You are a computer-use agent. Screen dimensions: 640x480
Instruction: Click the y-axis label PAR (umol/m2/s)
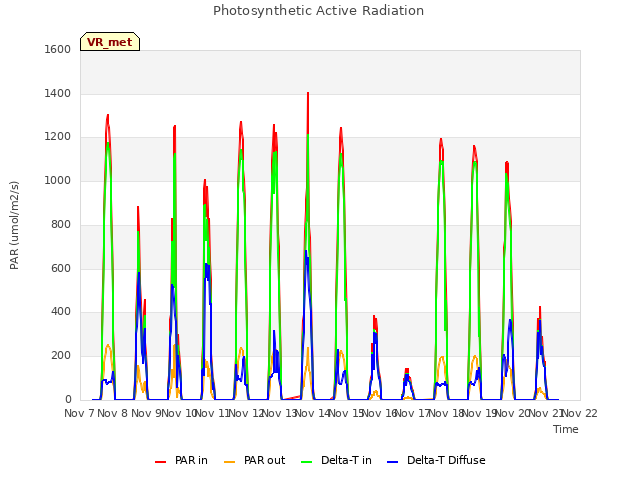tap(14, 225)
